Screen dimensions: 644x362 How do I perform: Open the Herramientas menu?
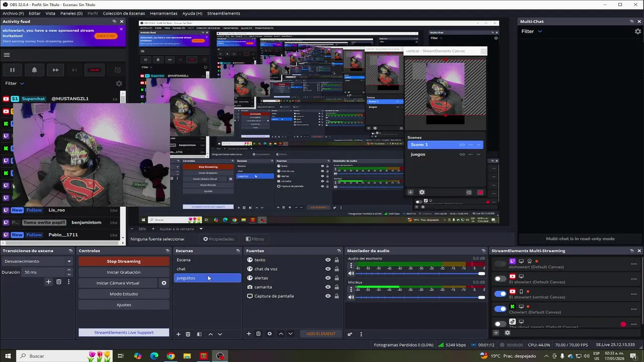click(x=164, y=13)
